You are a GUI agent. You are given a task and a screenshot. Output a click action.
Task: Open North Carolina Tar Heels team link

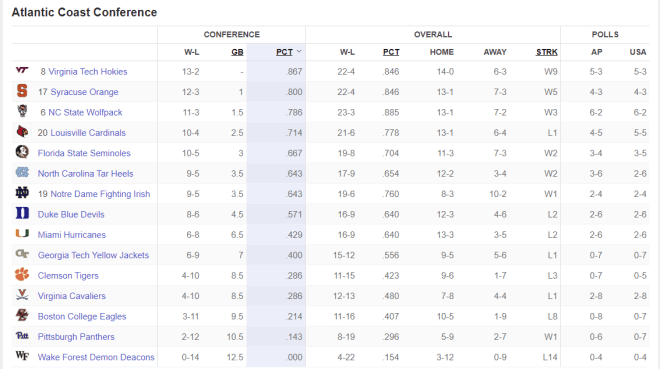point(85,173)
